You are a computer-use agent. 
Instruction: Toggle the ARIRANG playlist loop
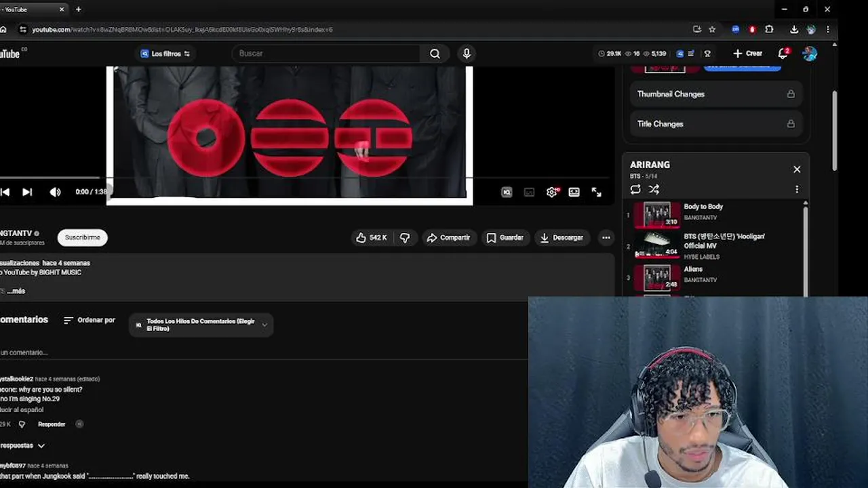click(635, 190)
